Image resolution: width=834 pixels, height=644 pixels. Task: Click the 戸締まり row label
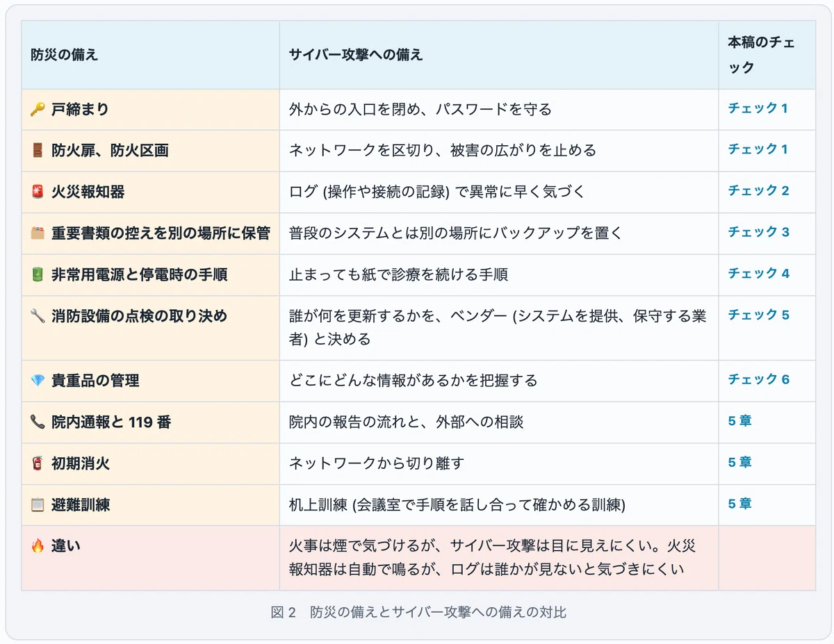coord(80,109)
